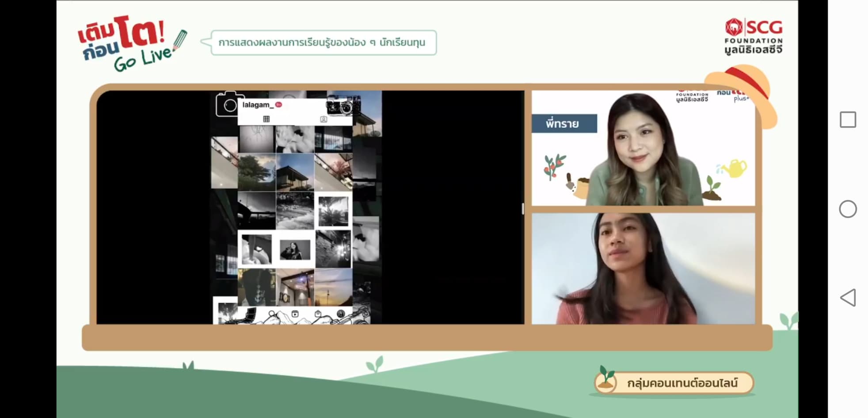Click the เติมโตก่อน Go Live logo
The image size is (868, 418).
(130, 43)
